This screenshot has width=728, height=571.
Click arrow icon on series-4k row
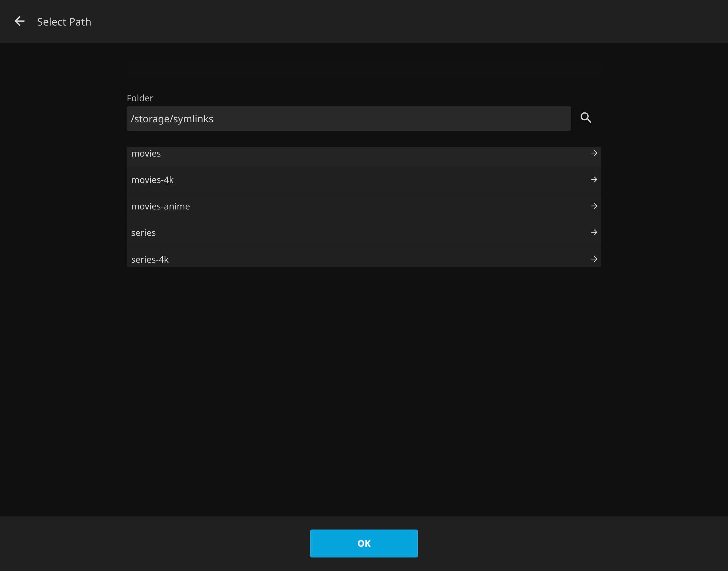pyautogui.click(x=594, y=259)
